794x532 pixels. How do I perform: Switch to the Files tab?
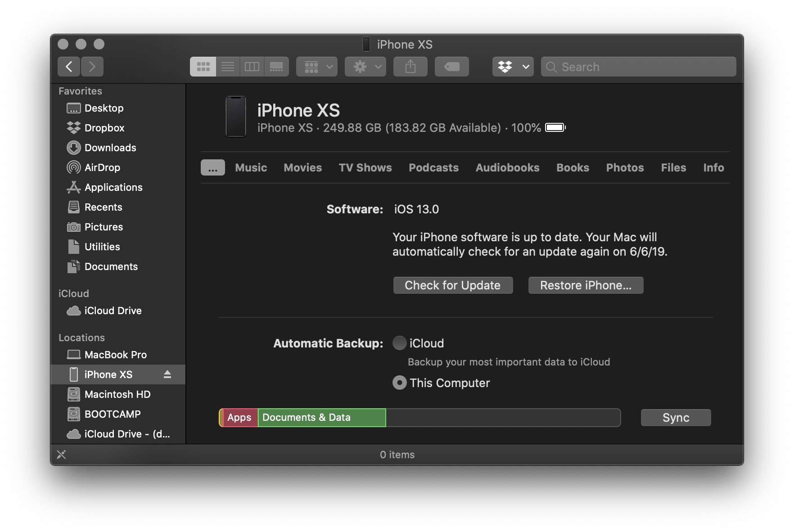pos(674,167)
